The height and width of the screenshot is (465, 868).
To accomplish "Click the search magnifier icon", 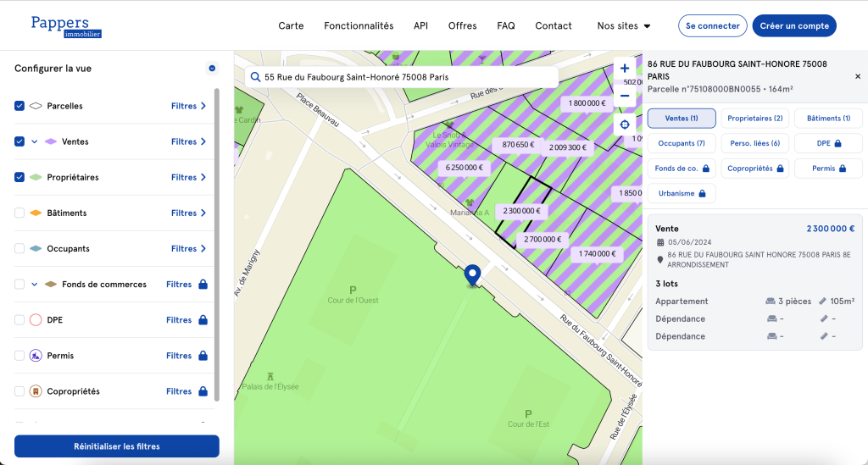I will coord(255,77).
